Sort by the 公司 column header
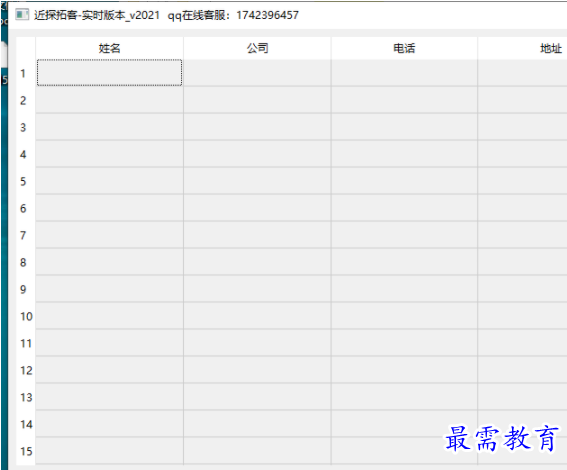 pos(257,48)
